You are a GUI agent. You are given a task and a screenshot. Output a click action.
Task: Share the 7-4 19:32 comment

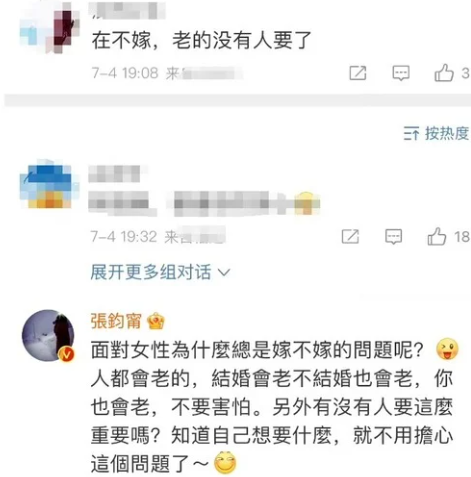pos(350,237)
